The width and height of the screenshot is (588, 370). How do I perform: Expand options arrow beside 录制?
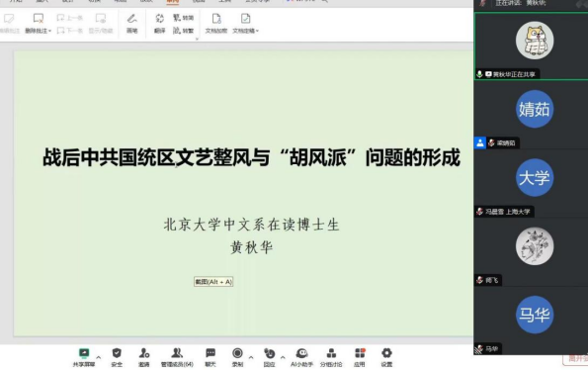pyautogui.click(x=251, y=357)
